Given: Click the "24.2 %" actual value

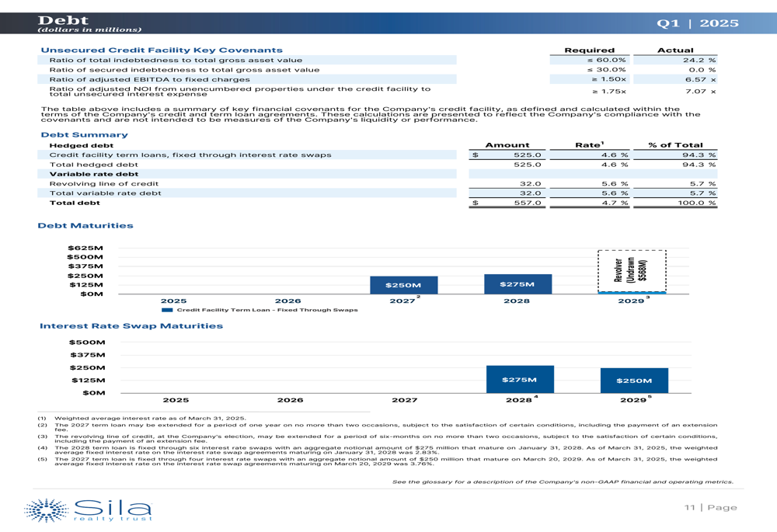Looking at the screenshot, I should [699, 60].
